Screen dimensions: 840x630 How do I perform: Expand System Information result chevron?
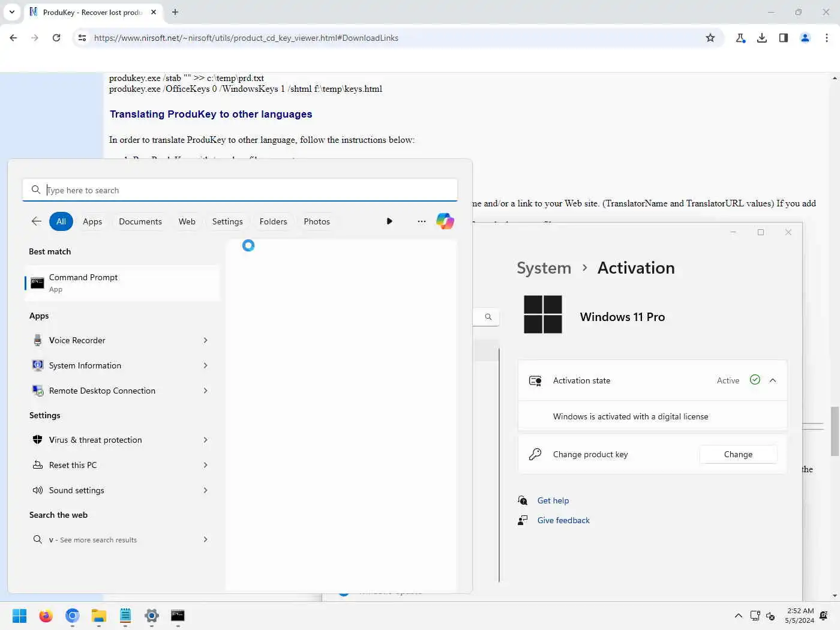click(x=205, y=365)
